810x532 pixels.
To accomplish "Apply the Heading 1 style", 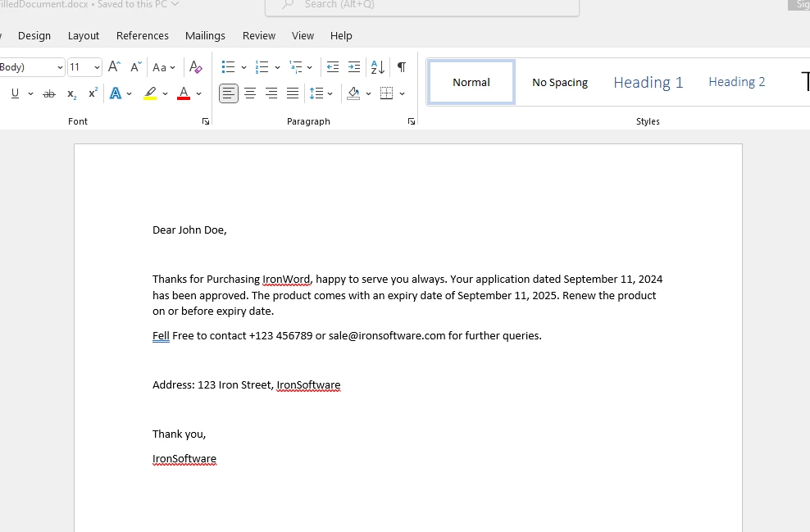I will (x=648, y=82).
